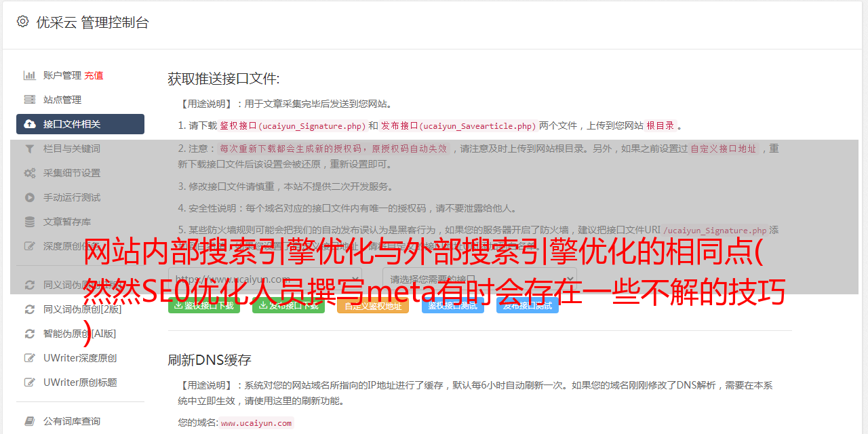Viewport: 868px width, 434px height.
Task: Click the 刷新DNS缓存 heading
Action: pyautogui.click(x=210, y=360)
